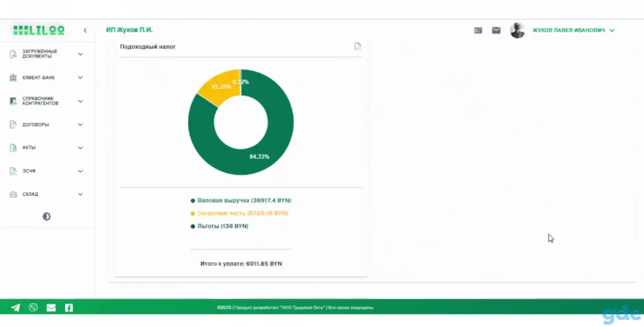Open the WhatsApp link in footer

coord(33,307)
